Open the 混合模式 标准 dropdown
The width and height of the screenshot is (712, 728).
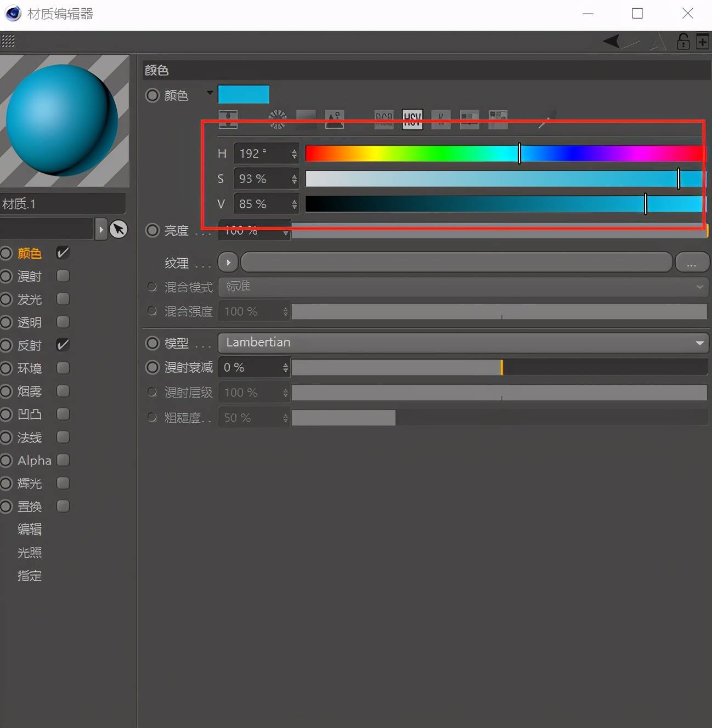point(464,287)
